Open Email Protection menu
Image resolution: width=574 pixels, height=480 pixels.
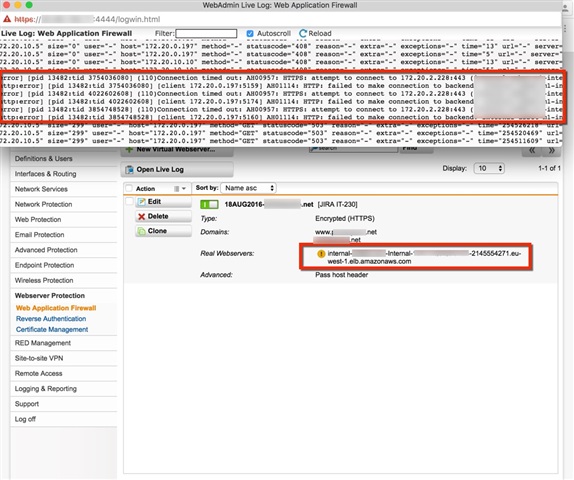(x=39, y=235)
